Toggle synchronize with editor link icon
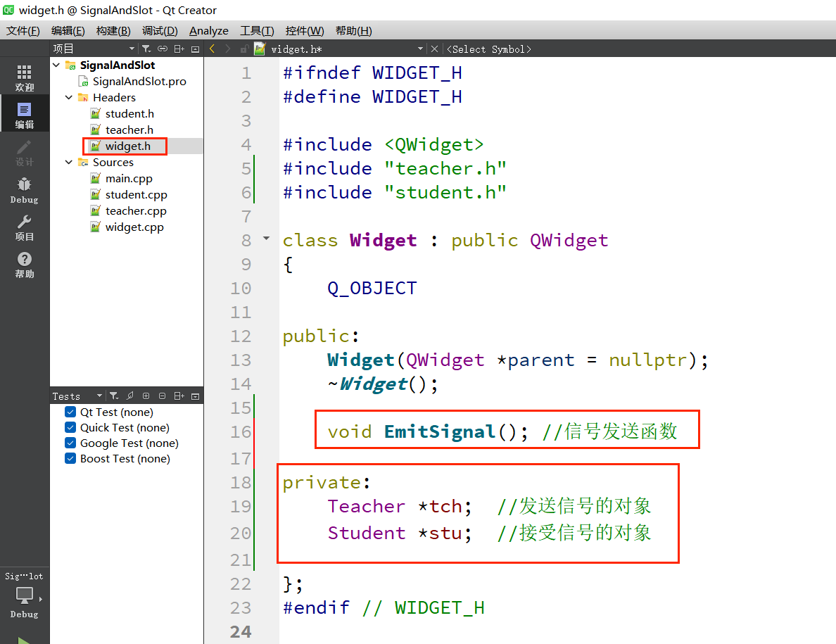 pyautogui.click(x=163, y=49)
